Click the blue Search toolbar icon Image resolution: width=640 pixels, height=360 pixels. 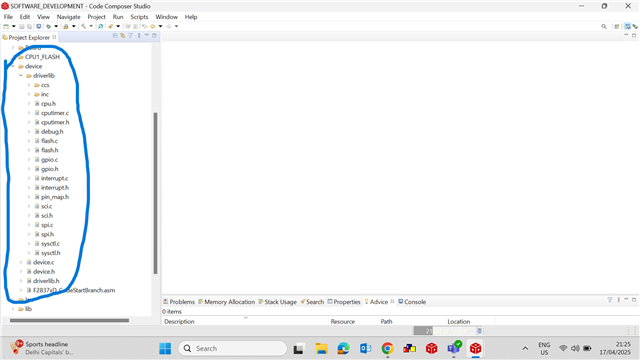pyautogui.click(x=100, y=26)
